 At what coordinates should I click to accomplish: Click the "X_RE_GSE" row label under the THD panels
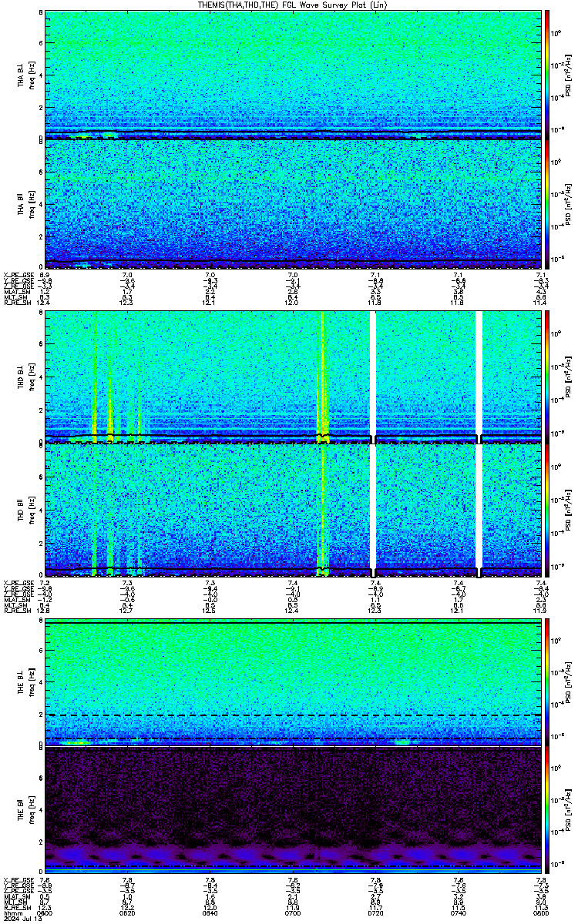(17, 582)
